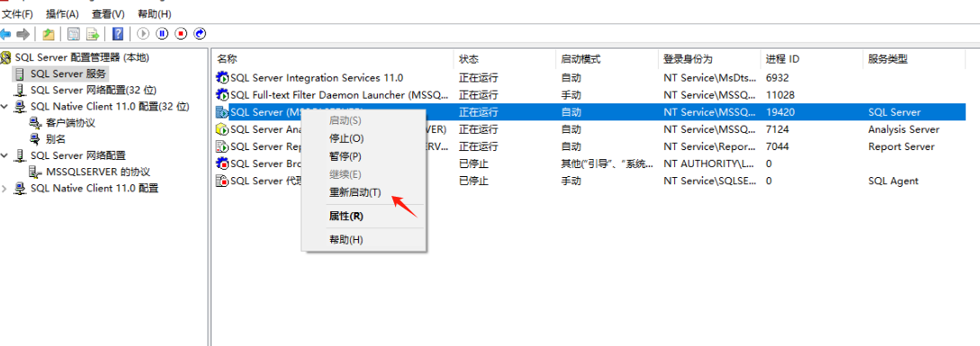
Task: Sort by the 服务类型 column header
Action: pos(914,59)
